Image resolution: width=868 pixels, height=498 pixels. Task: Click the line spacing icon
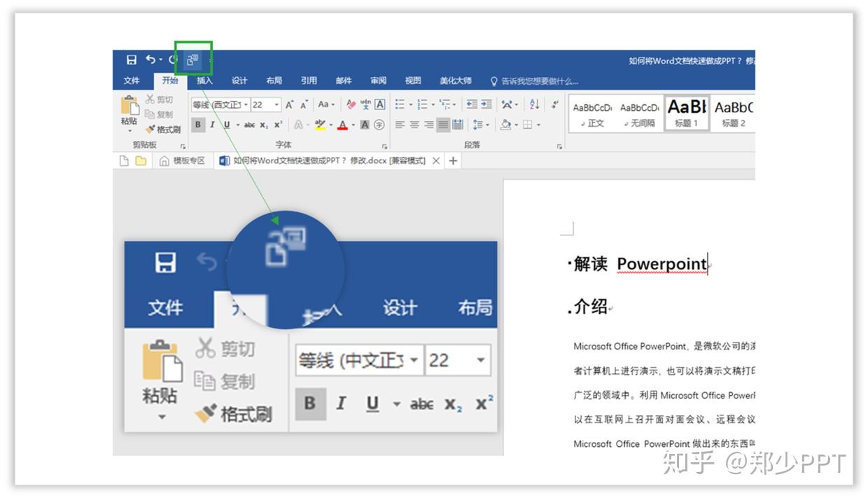pyautogui.click(x=477, y=125)
